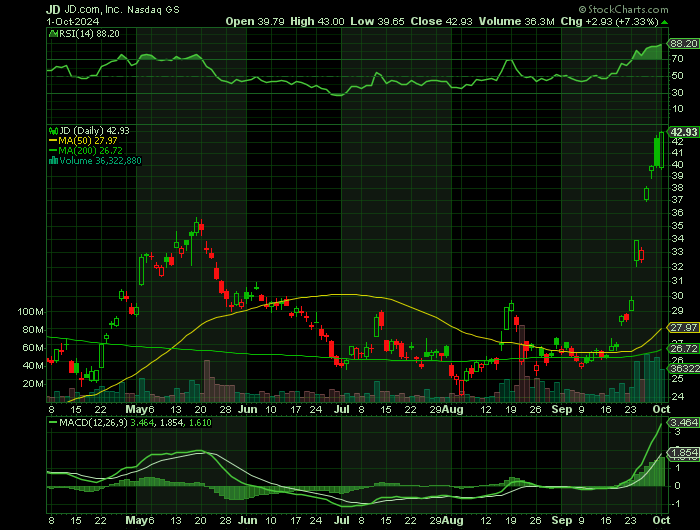This screenshot has width=700, height=530.
Task: Click Jul on the MACD panel date axis
Action: [x=342, y=521]
